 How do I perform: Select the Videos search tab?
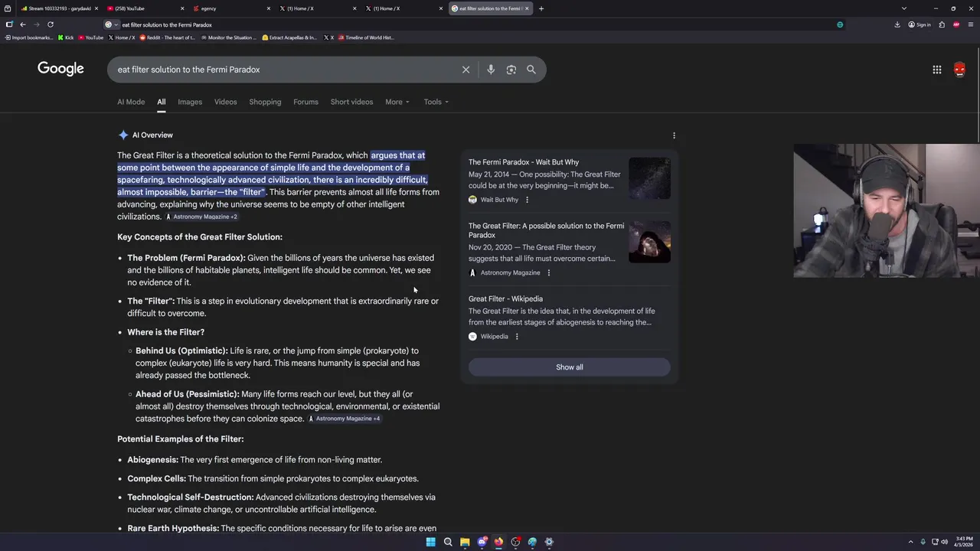click(226, 102)
